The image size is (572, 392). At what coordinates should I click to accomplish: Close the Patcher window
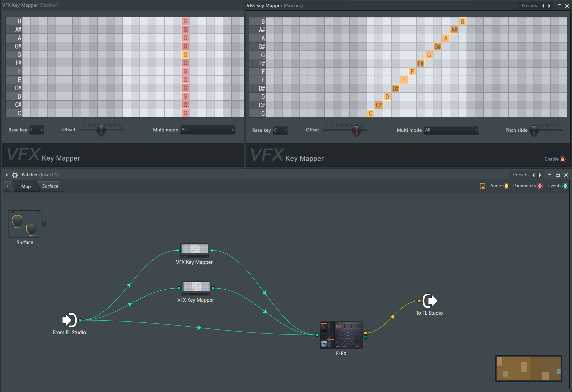click(566, 175)
